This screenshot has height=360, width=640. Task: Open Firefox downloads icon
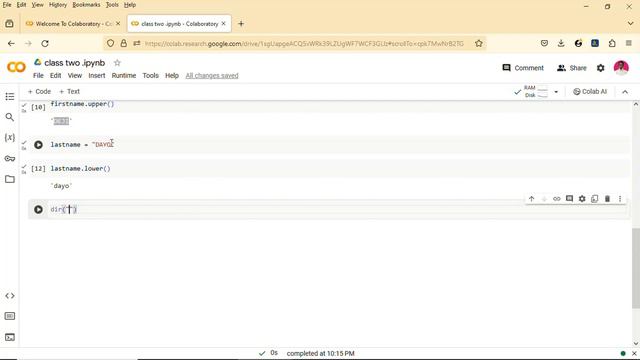561,43
